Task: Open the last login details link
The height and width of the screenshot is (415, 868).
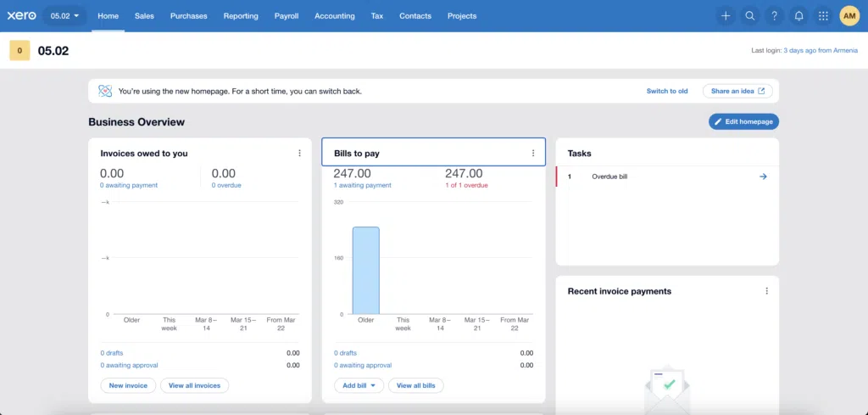Action: [x=821, y=50]
